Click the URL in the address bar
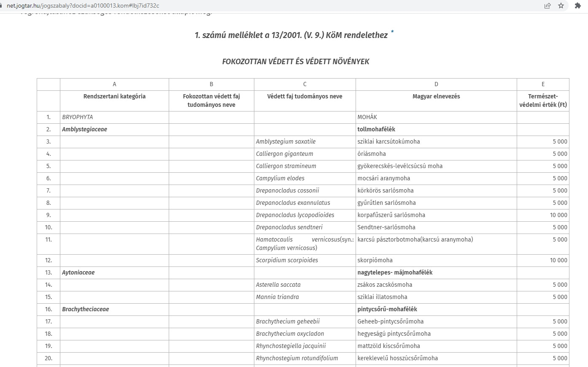 [83, 5]
